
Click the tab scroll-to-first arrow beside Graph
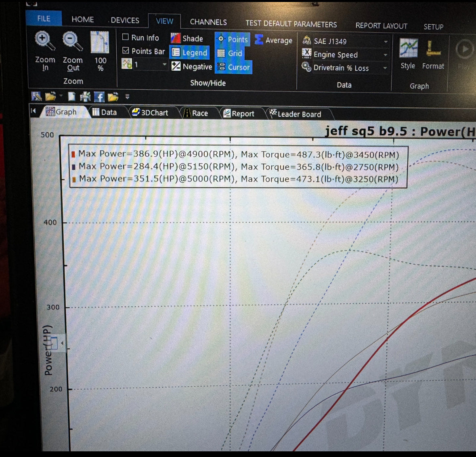(x=34, y=111)
